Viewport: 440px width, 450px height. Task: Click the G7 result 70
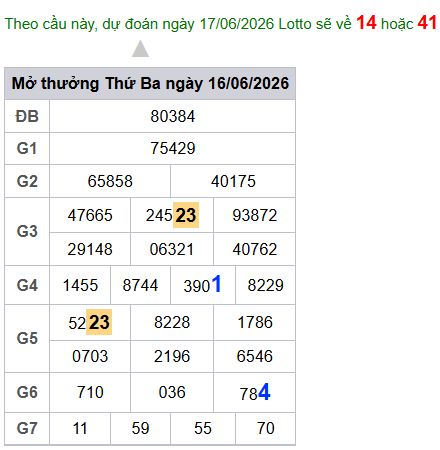[x=266, y=428]
